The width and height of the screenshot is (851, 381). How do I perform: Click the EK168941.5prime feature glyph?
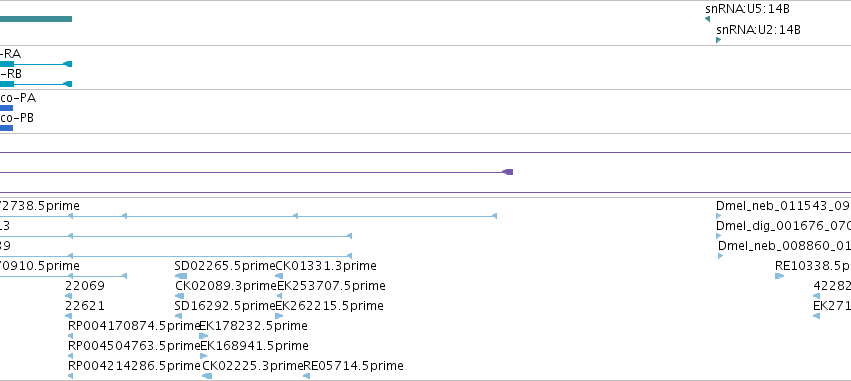[x=203, y=356]
